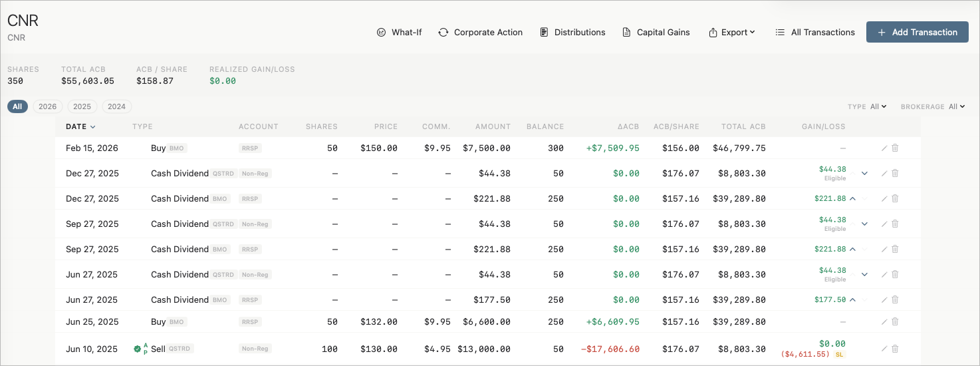Click the Total ACB $55,603.05 value

tap(88, 81)
